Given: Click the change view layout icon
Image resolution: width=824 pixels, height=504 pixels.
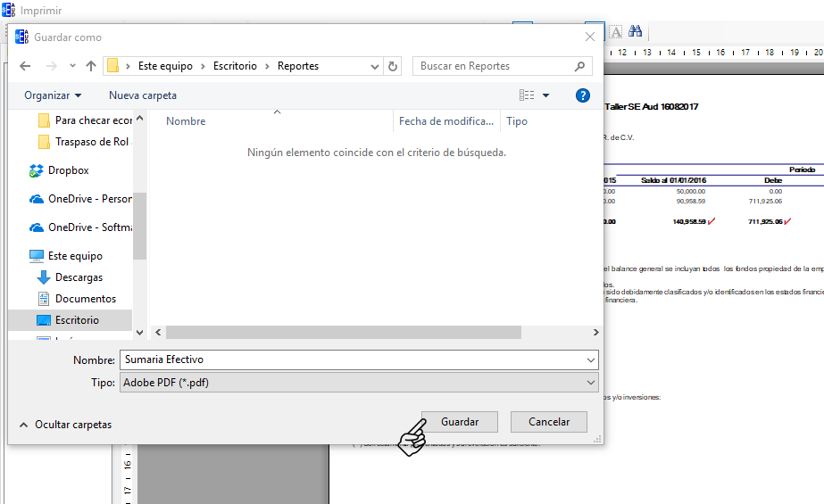Looking at the screenshot, I should (527, 95).
